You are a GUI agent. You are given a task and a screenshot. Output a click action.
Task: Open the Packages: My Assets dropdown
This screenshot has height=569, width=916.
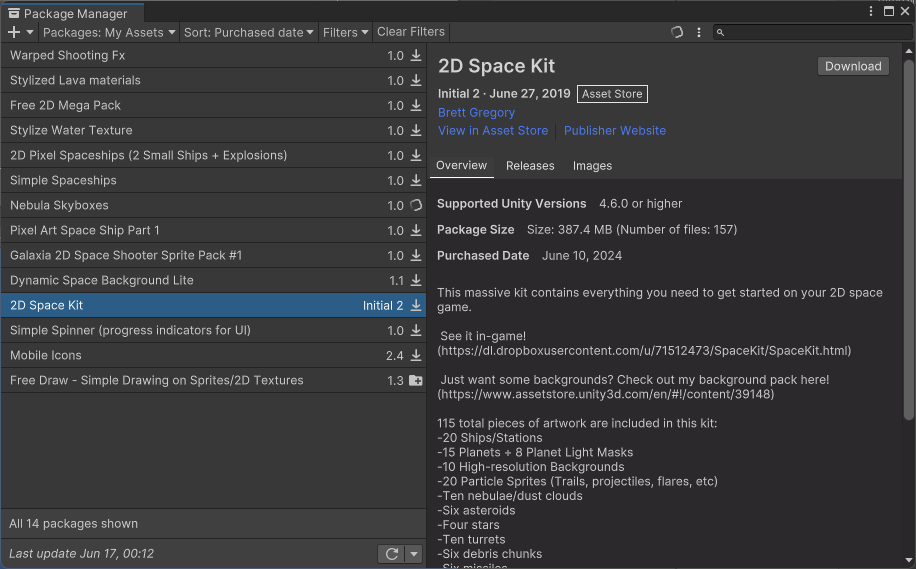109,32
